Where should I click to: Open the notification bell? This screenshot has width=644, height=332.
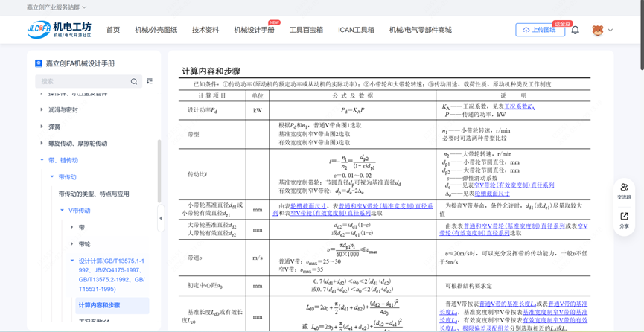[575, 30]
